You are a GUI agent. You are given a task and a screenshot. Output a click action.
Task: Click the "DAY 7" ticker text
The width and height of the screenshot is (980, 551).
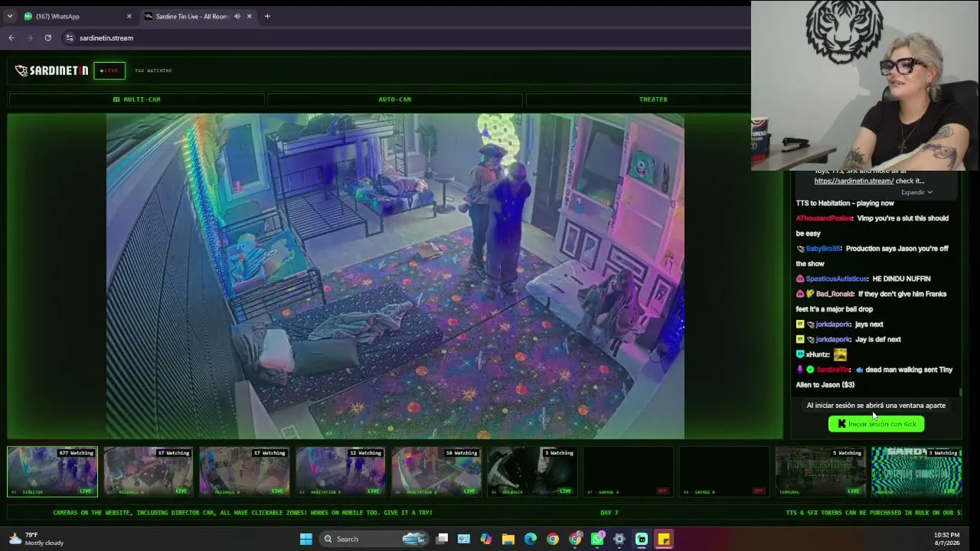[609, 513]
